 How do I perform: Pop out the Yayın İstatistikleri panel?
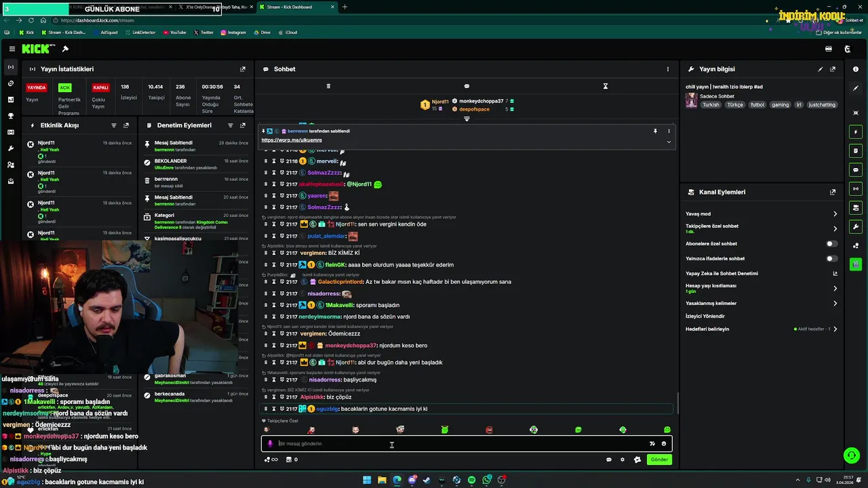point(243,69)
